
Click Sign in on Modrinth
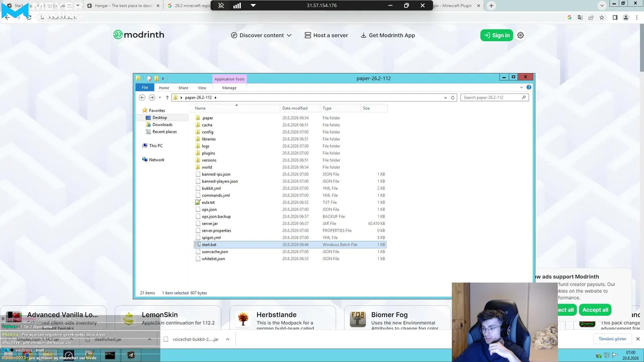tap(497, 35)
